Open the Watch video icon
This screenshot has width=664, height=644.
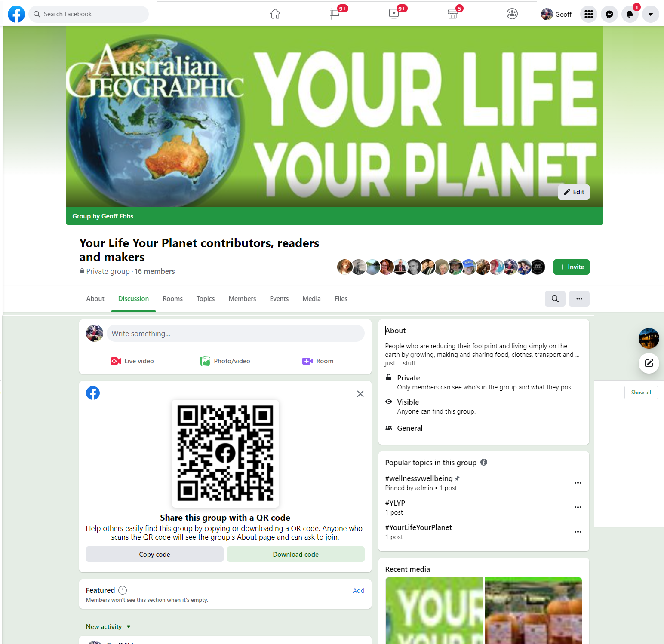pyautogui.click(x=393, y=14)
